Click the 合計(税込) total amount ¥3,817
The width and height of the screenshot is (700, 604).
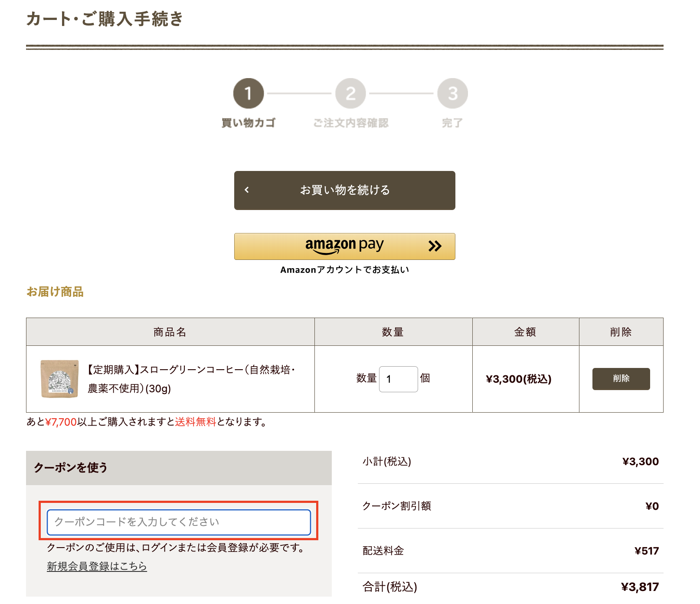[640, 587]
